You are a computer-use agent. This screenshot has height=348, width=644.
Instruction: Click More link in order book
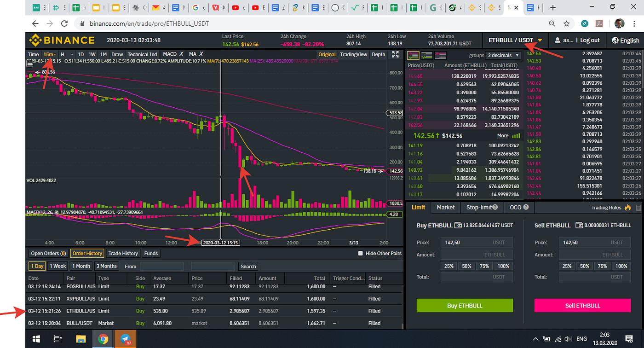(503, 136)
